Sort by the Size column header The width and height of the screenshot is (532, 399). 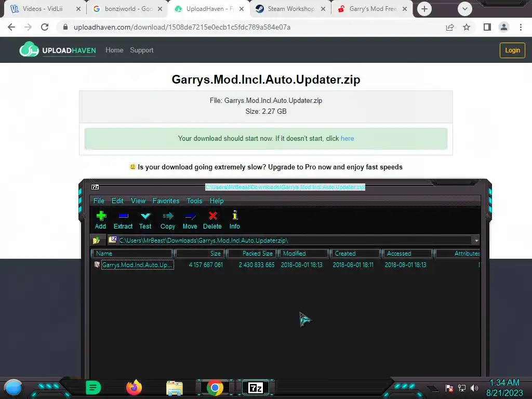[x=200, y=254]
